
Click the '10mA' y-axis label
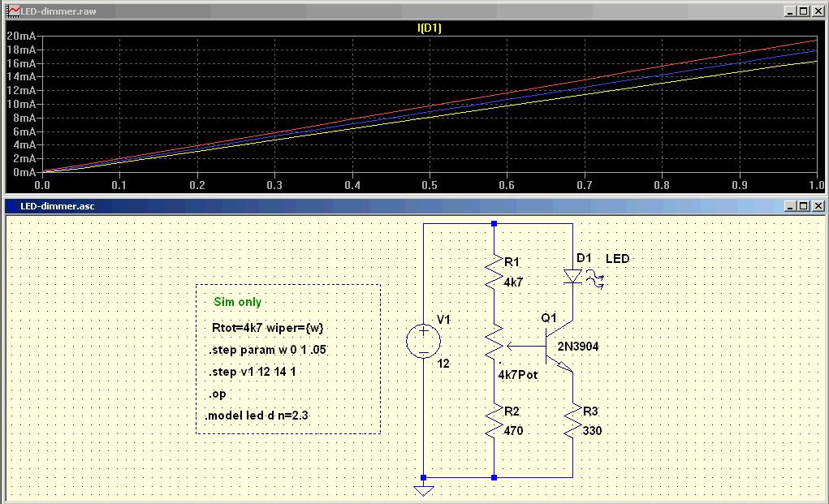click(x=21, y=104)
